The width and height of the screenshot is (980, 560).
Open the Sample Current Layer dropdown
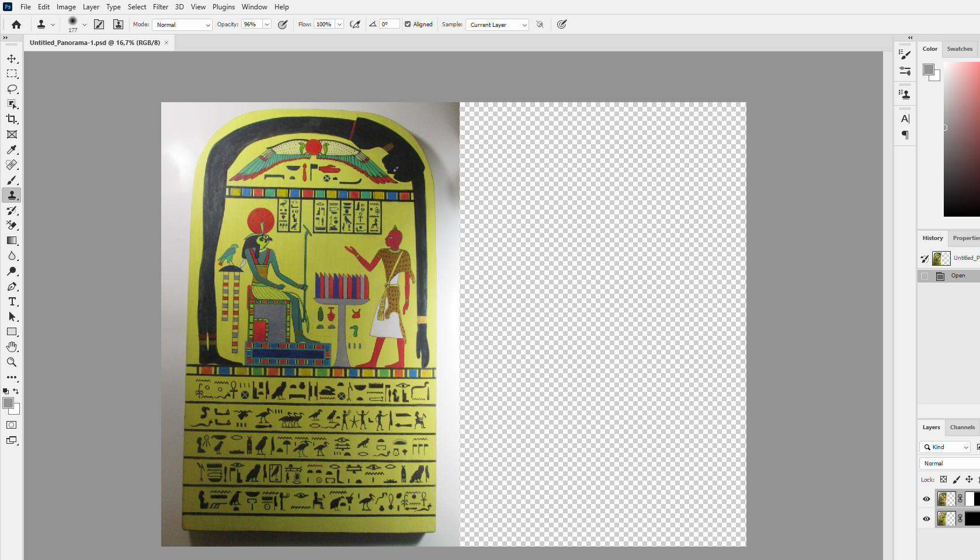[x=497, y=25]
